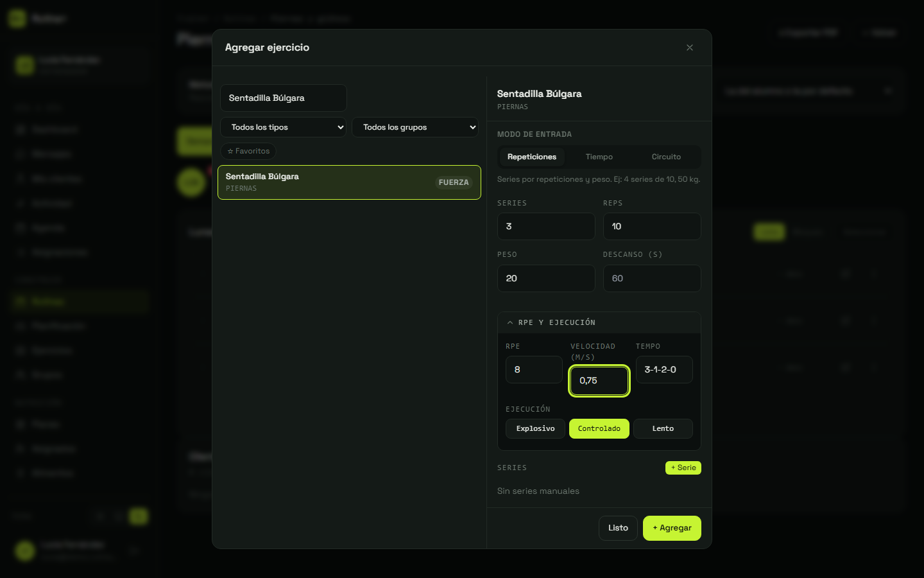Click the RPE value field
924x578 pixels.
[x=534, y=370]
